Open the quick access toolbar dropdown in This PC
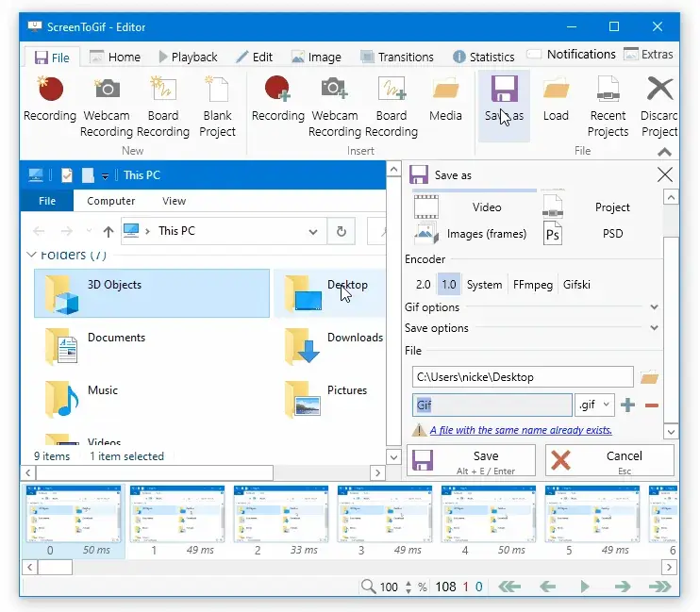The width and height of the screenshot is (700, 612). click(105, 175)
